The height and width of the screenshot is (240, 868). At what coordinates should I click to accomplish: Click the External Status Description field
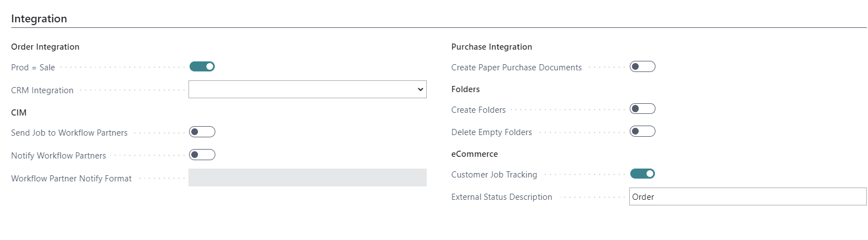pos(747,196)
